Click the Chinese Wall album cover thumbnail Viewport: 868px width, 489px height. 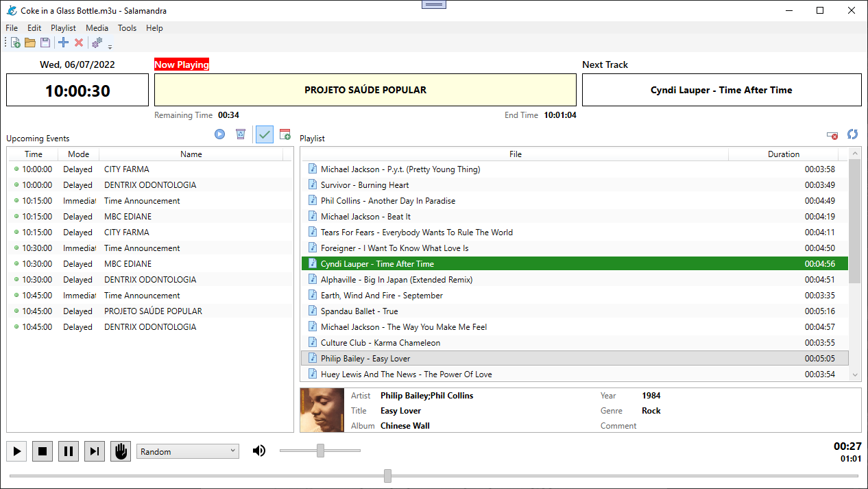(322, 410)
